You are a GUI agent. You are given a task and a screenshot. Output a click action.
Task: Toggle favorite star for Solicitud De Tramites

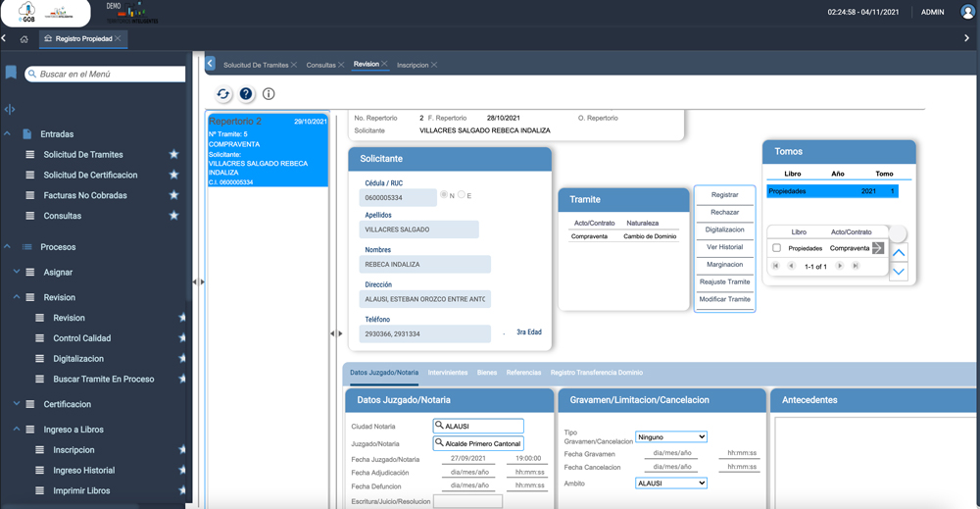tap(173, 155)
